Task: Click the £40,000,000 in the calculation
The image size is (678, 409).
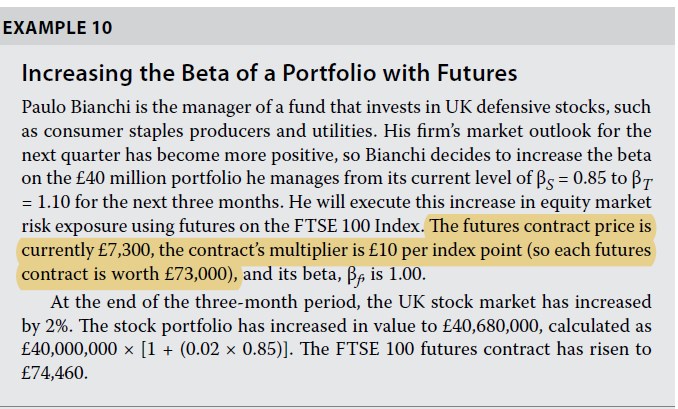Action: (x=75, y=349)
